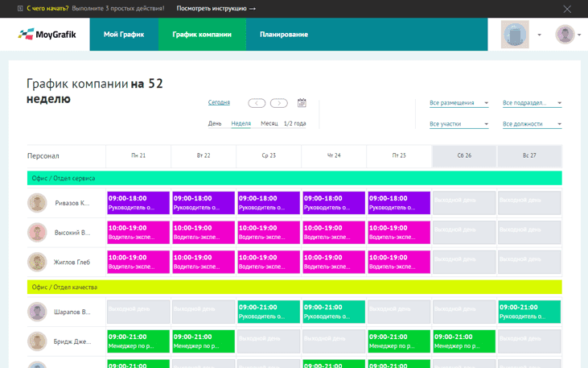Open the Все должности filter dropdown
Screen dimensions: 588x368
tap(532, 124)
